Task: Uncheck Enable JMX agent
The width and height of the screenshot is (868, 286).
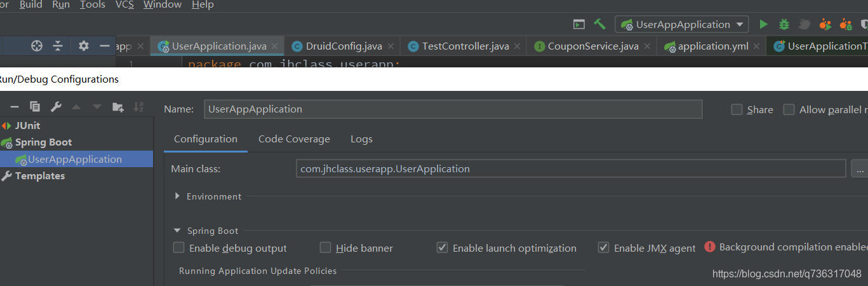Action: point(604,248)
